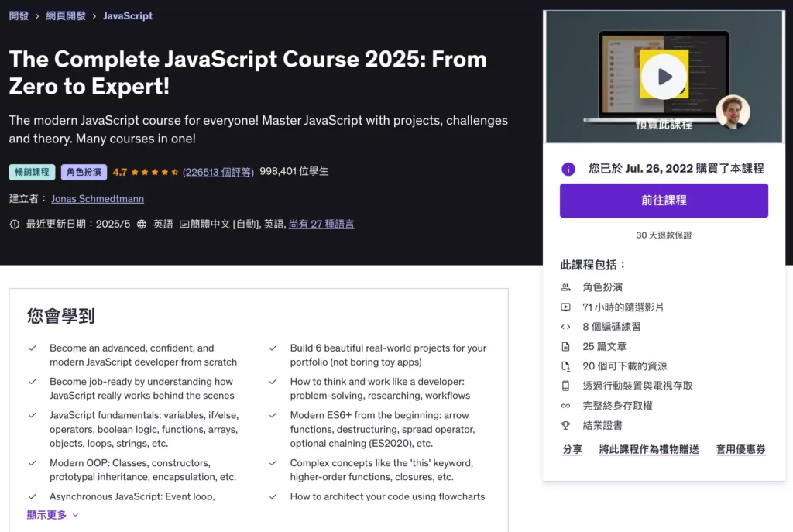
Task: View the 226513 ratings link
Action: (x=218, y=172)
